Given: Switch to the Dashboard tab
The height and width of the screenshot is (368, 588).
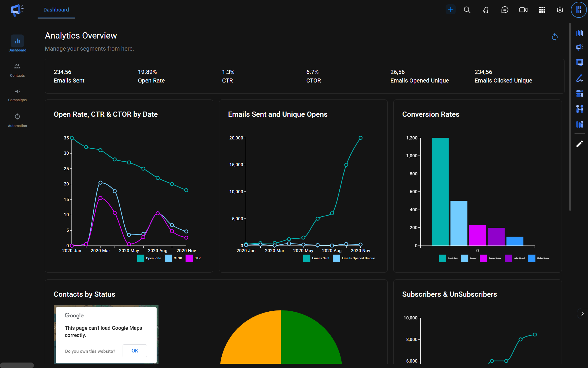Looking at the screenshot, I should (56, 10).
